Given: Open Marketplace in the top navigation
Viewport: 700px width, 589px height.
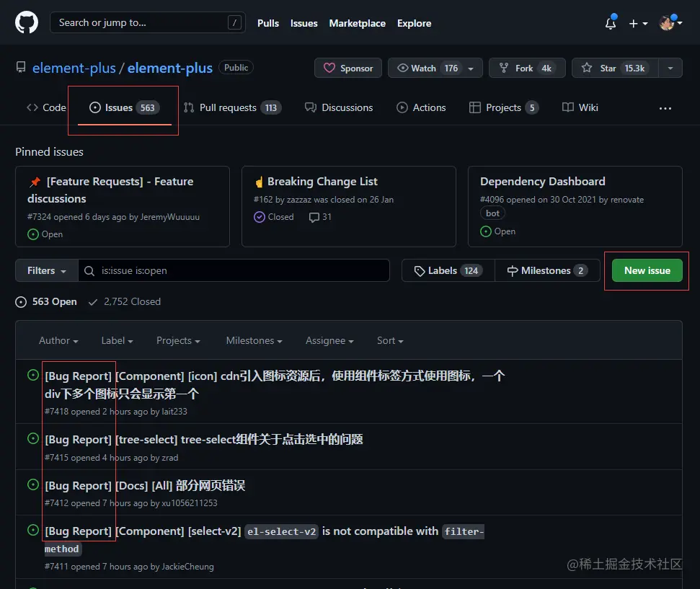Looking at the screenshot, I should (x=357, y=23).
